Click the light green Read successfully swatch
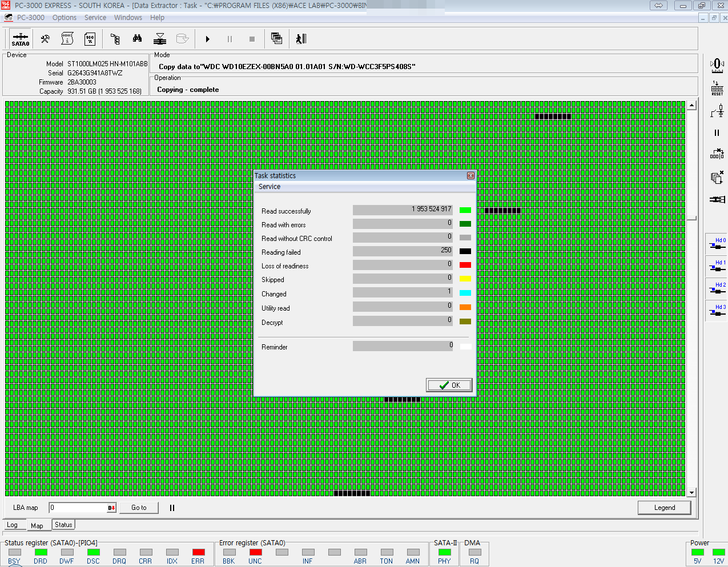 465,210
